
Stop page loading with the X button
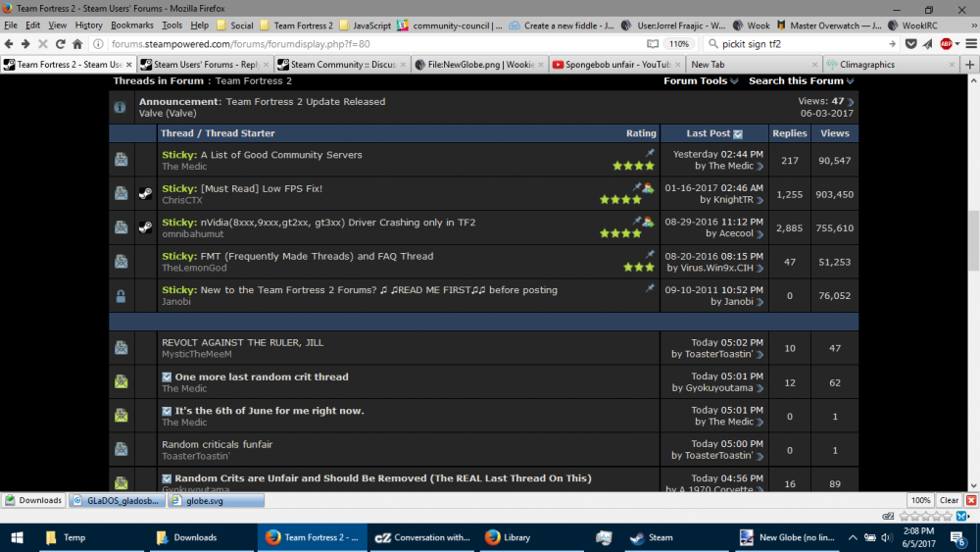pyautogui.click(x=42, y=44)
